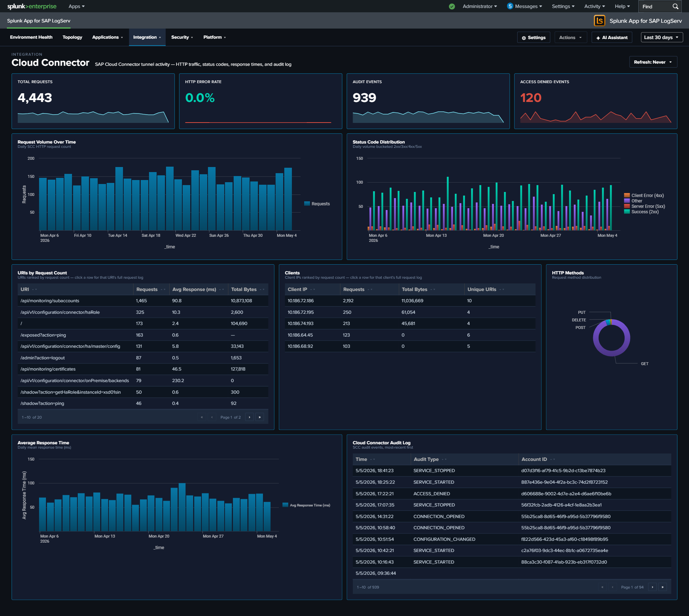Click sort icon next to Unique URIs
The width and height of the screenshot is (689, 616).
pyautogui.click(x=502, y=290)
